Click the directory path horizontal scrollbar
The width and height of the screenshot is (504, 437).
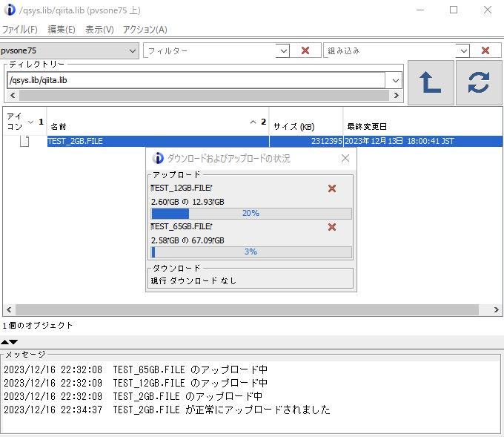tap(204, 95)
